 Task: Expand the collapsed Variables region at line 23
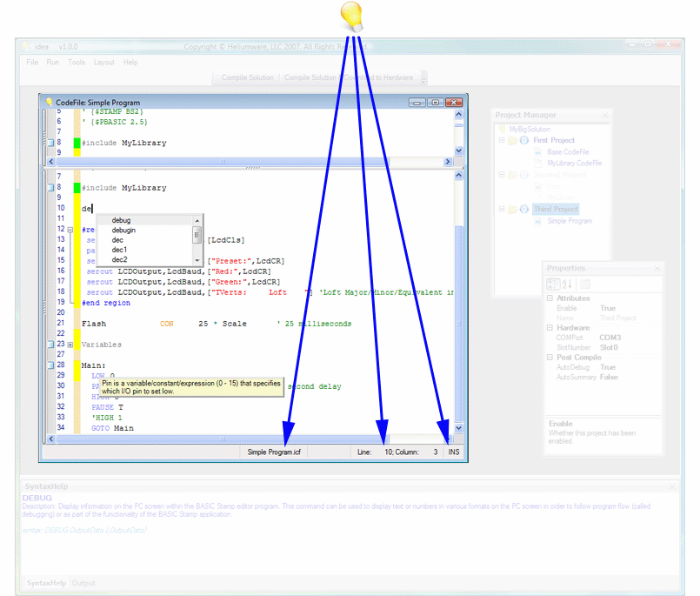pyautogui.click(x=70, y=344)
